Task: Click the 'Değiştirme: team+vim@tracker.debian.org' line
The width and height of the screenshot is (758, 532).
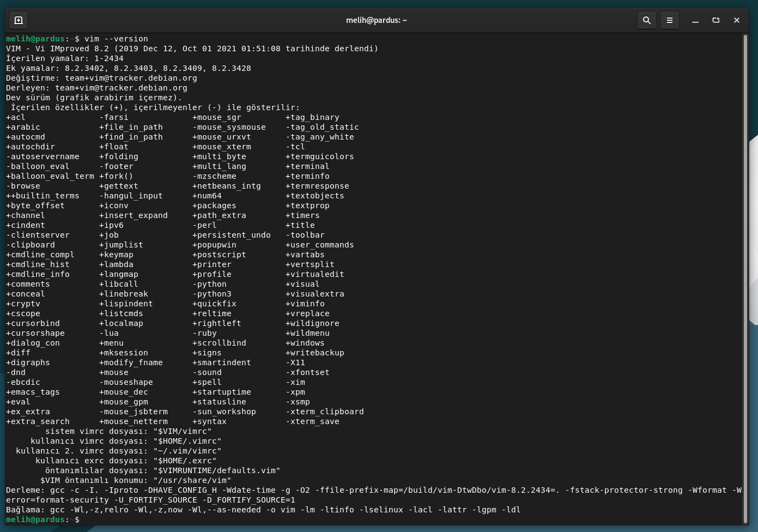Action: pyautogui.click(x=101, y=78)
